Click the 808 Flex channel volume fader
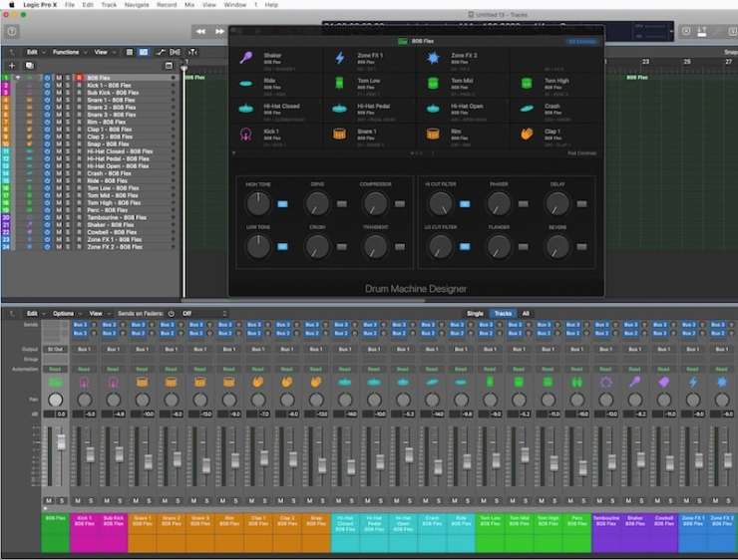 (61, 441)
